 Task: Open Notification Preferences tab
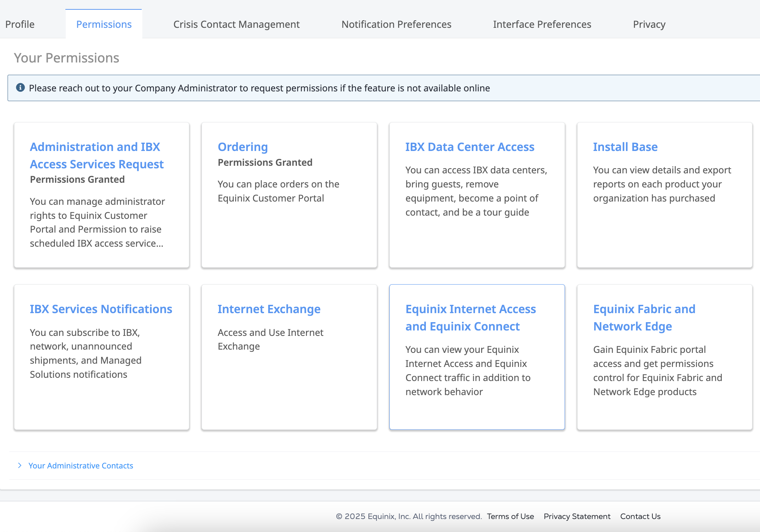tap(396, 24)
